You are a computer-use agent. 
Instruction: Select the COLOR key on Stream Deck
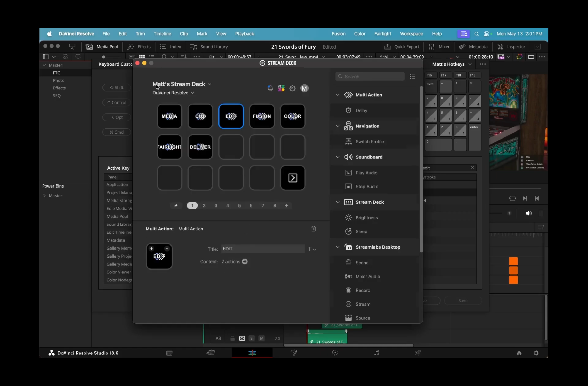[293, 116]
